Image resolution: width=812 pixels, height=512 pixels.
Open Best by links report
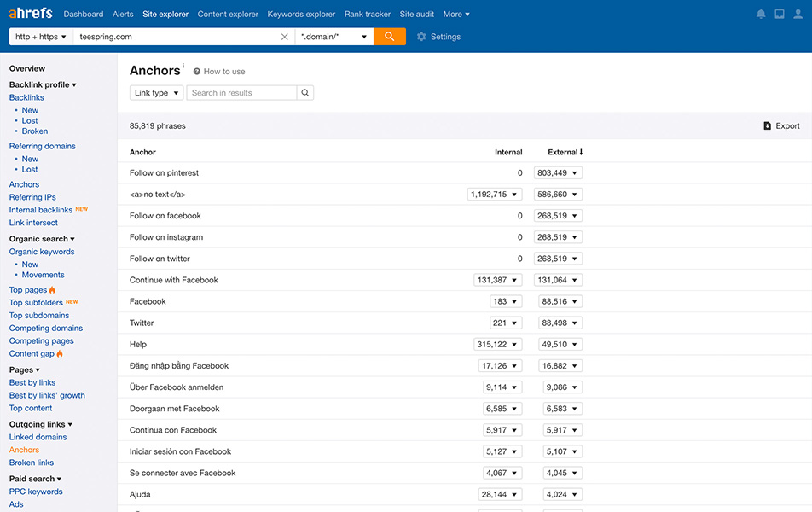[32, 382]
